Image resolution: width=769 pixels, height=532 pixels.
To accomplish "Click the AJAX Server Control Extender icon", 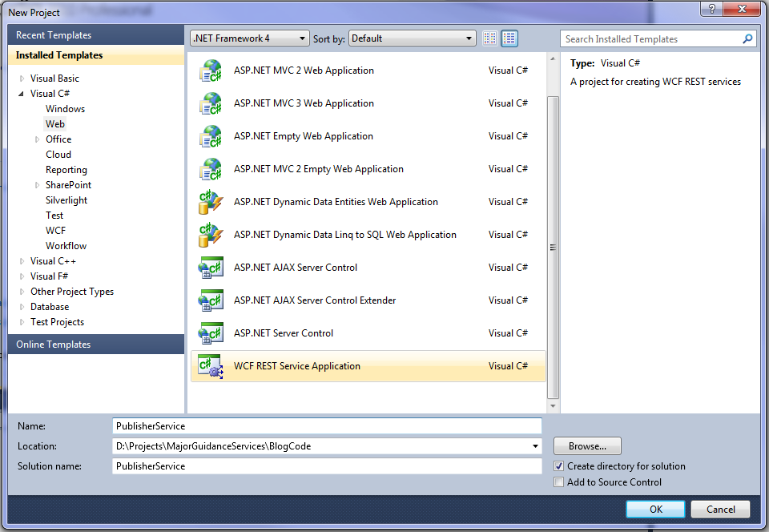I will (211, 300).
